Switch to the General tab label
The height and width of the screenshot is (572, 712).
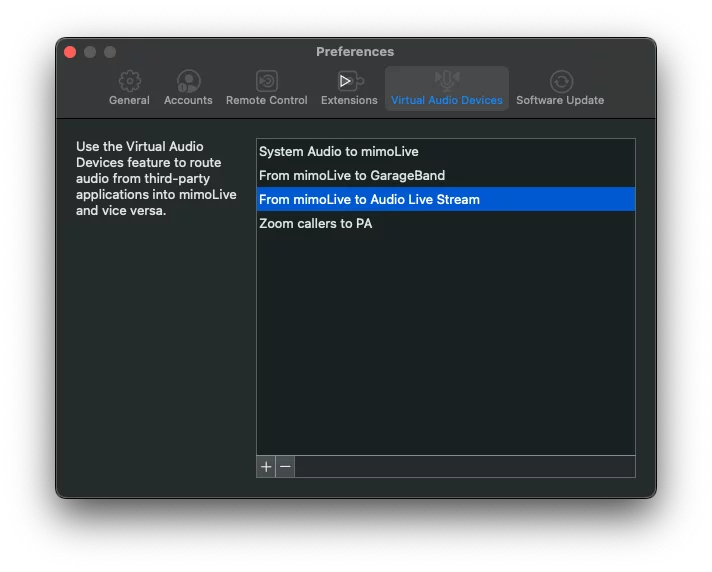coord(129,100)
